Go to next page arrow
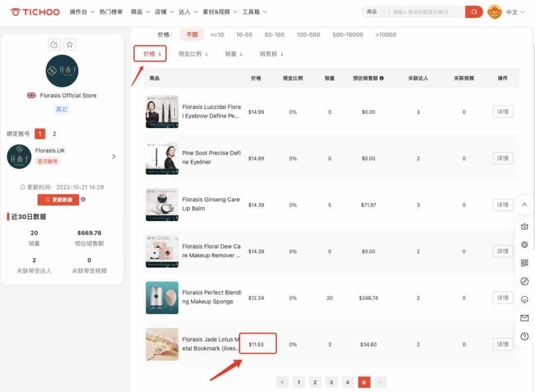 (380, 382)
